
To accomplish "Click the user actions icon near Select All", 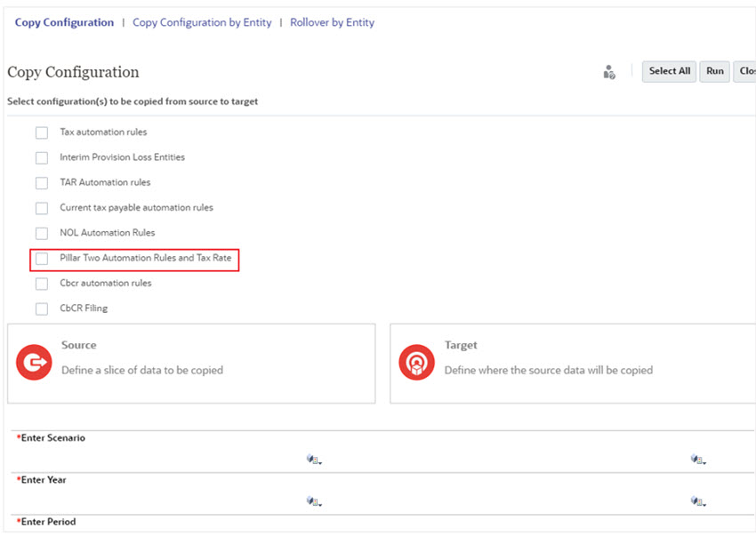I will [x=609, y=72].
